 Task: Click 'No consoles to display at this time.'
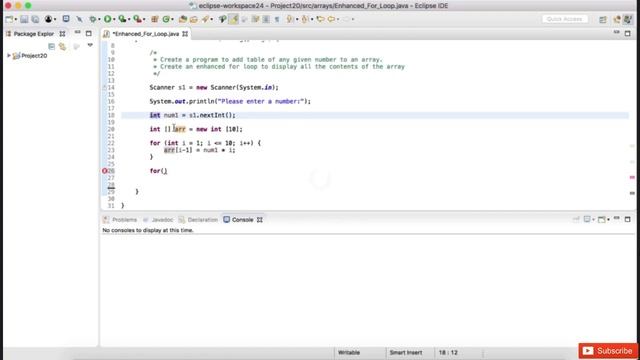point(148,230)
